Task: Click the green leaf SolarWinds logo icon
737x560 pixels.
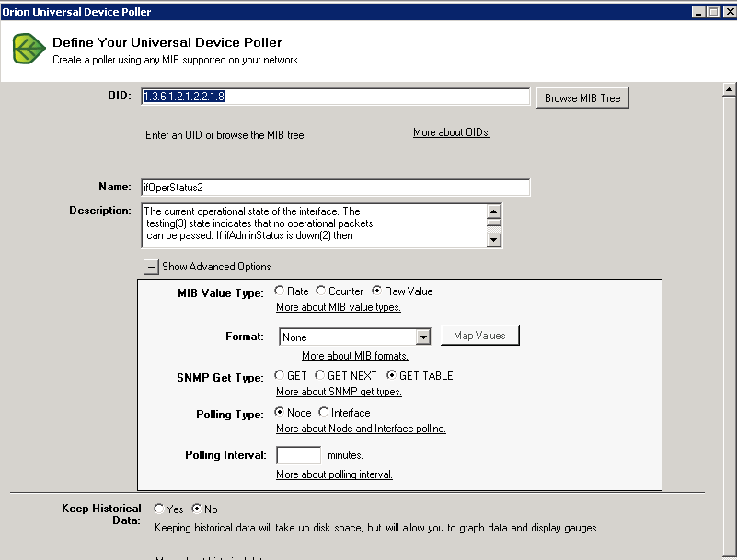Action: click(x=29, y=49)
